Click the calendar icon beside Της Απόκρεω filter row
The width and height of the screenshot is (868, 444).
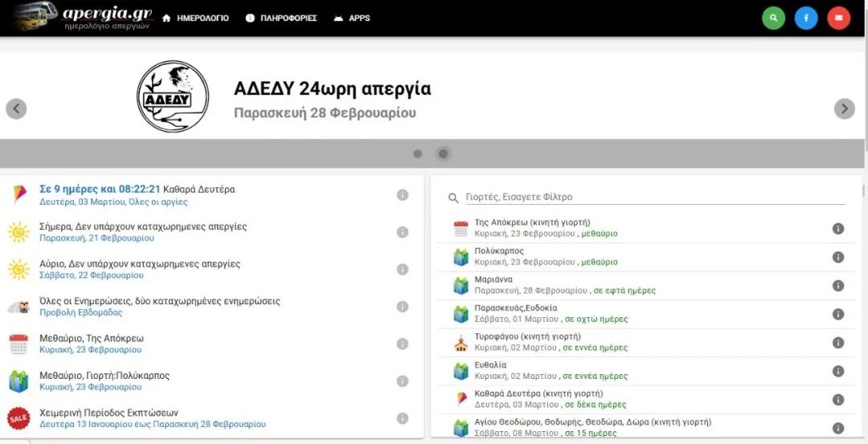461,229
